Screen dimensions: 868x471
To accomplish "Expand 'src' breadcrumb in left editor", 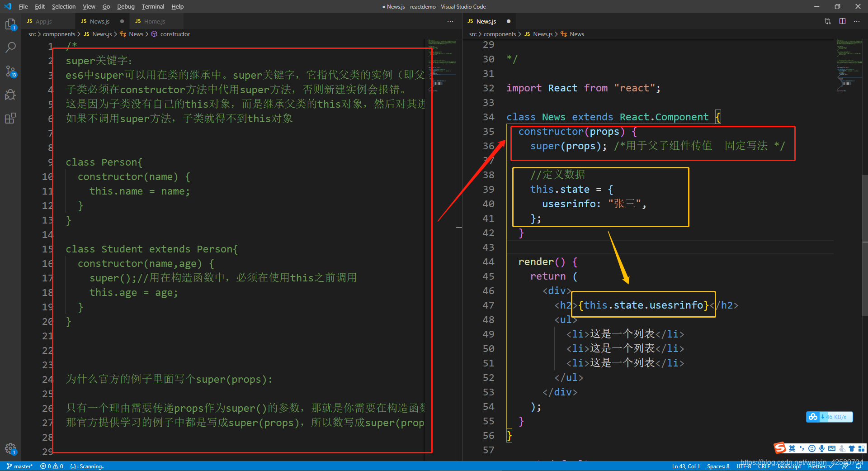I will (x=32, y=34).
